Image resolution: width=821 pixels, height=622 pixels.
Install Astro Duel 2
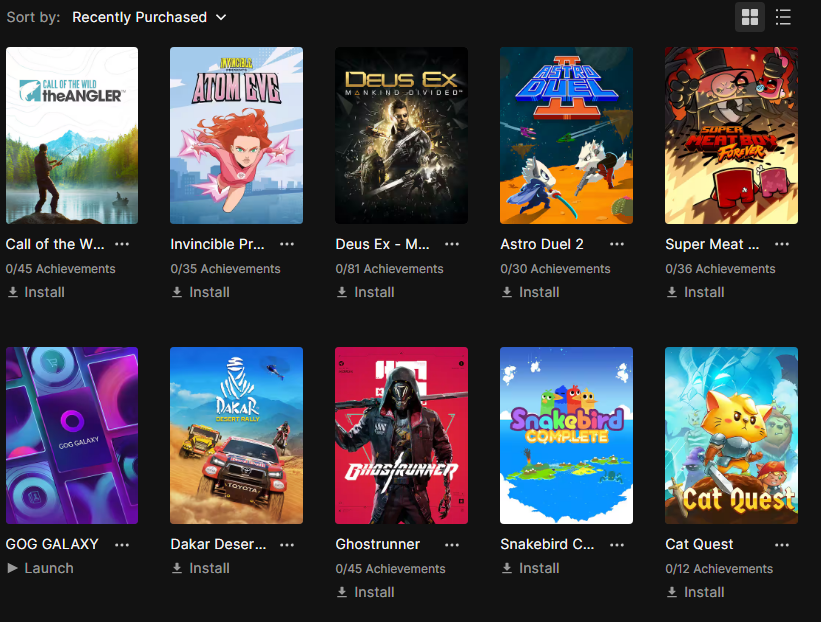coord(531,292)
